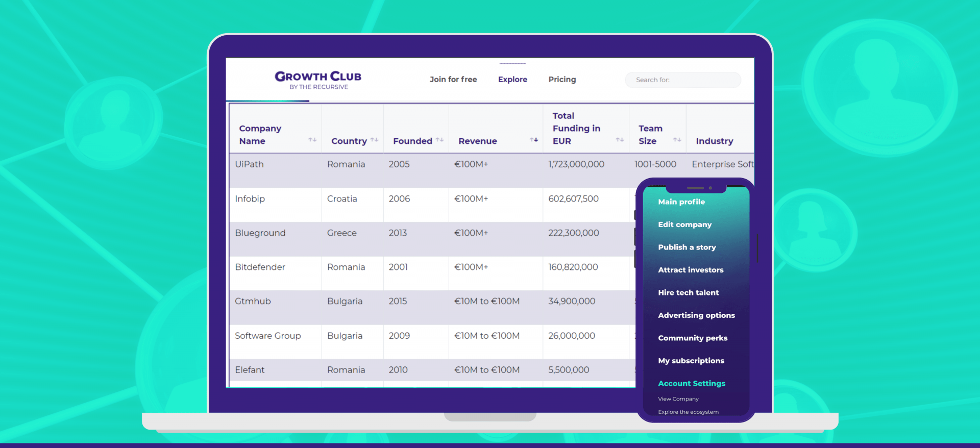Click founded year 2015
The height and width of the screenshot is (448, 980).
398,302
